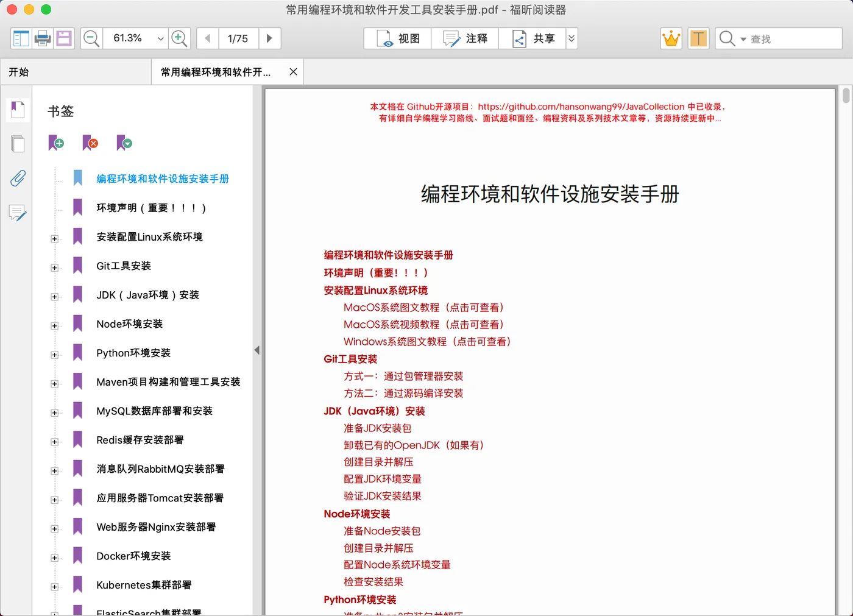Screen dimensions: 853x616
Task: Jump to 方法二：通过源码编译安装
Action: pyautogui.click(x=403, y=394)
